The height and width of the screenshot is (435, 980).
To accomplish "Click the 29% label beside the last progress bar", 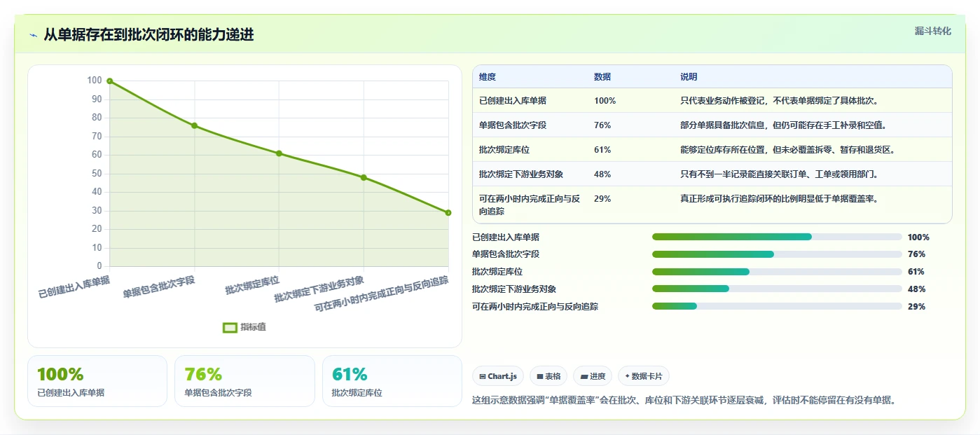I will click(916, 307).
